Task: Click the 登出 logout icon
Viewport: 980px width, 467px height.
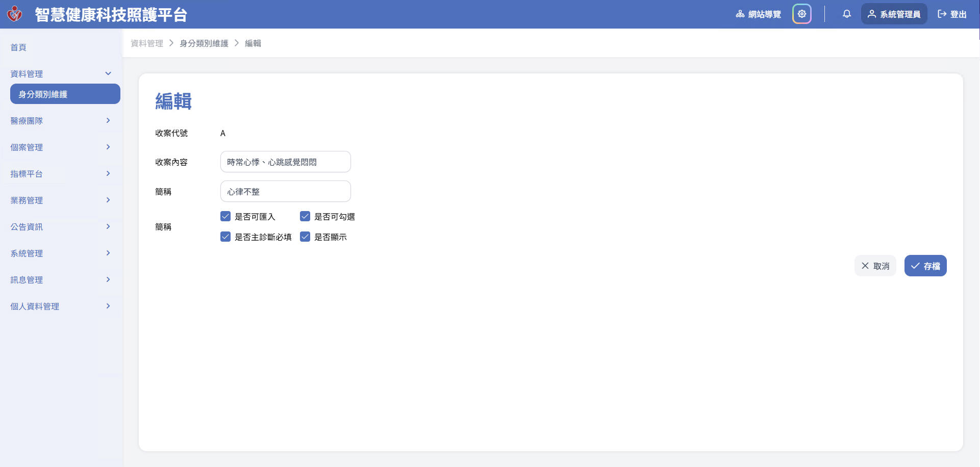Action: click(x=942, y=14)
